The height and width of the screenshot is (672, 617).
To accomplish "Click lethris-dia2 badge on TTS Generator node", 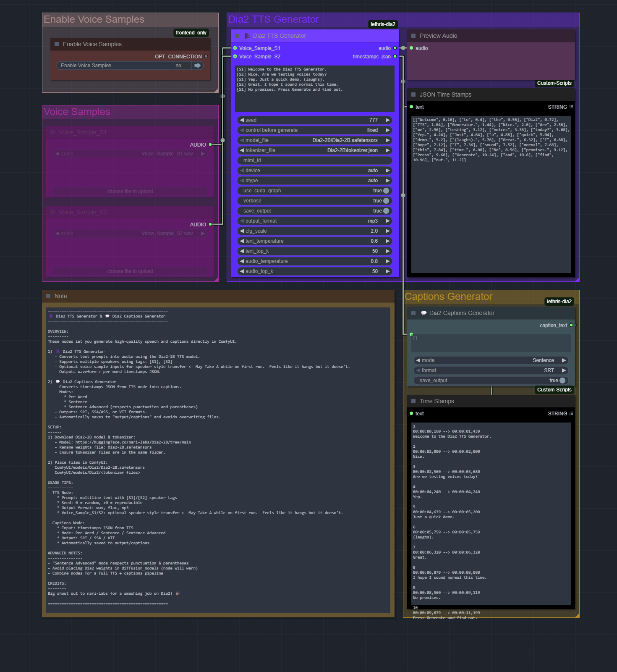I will (x=383, y=24).
